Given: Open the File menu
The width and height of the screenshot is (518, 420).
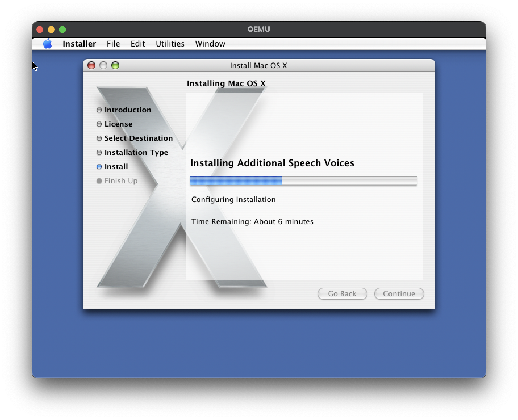Looking at the screenshot, I should 113,44.
